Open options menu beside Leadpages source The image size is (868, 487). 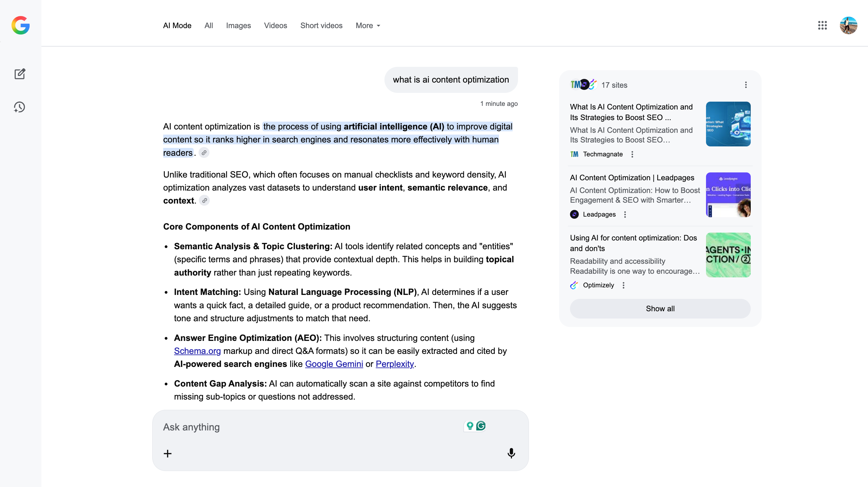tap(625, 214)
